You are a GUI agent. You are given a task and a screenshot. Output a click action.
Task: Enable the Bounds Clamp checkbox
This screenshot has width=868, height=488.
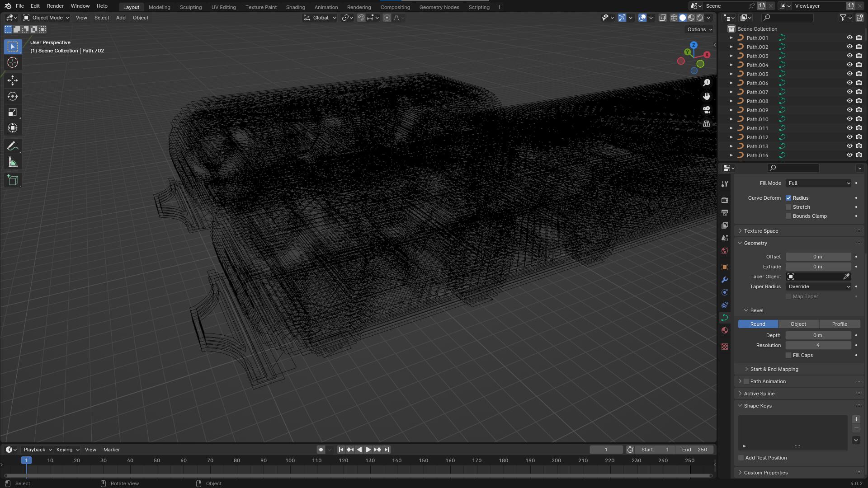click(788, 216)
